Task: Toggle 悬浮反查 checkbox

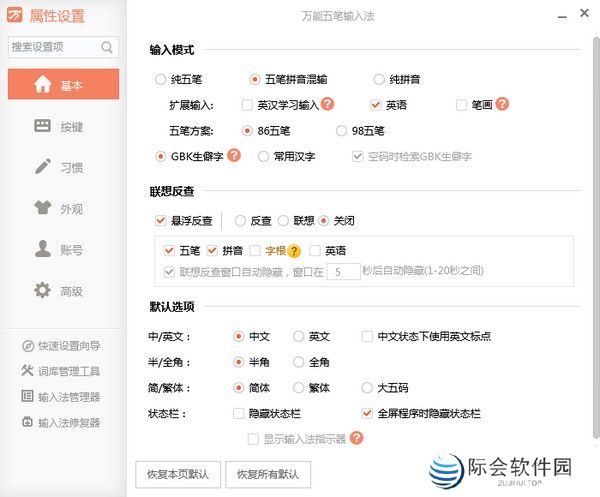Action: click(160, 221)
